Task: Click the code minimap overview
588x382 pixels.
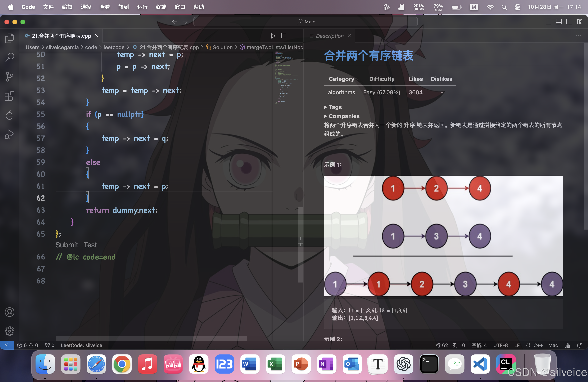Action: coord(286,78)
